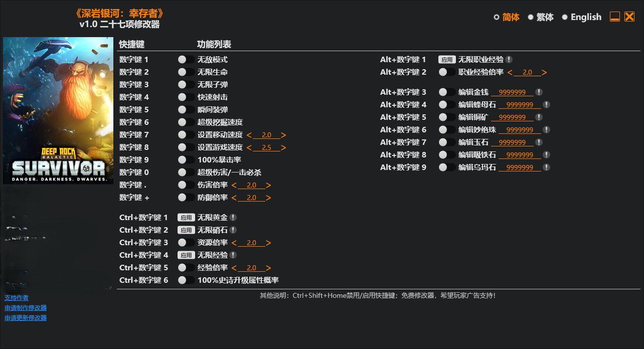The width and height of the screenshot is (644, 349).
Task: Increase 职业经验倍率 with right arrow
Action: tap(544, 72)
